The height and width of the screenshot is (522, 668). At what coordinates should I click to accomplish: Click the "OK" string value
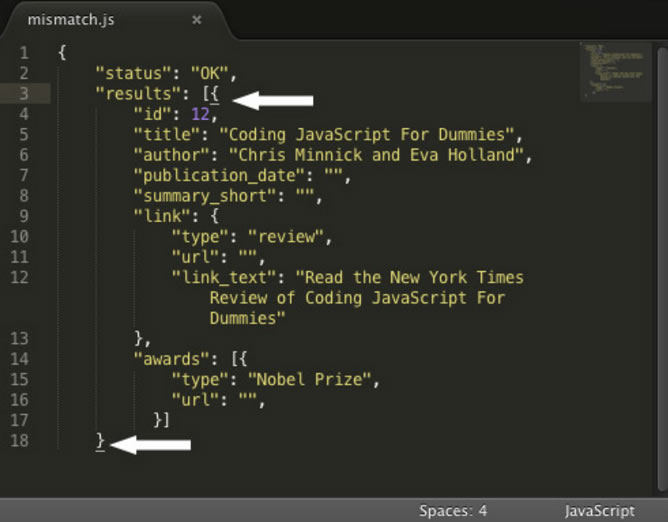tap(210, 73)
